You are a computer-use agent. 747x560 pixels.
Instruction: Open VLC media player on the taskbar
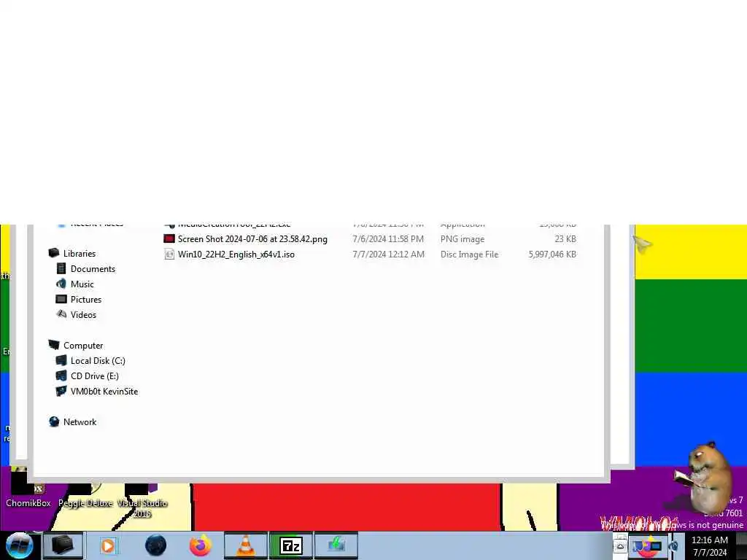point(245,545)
